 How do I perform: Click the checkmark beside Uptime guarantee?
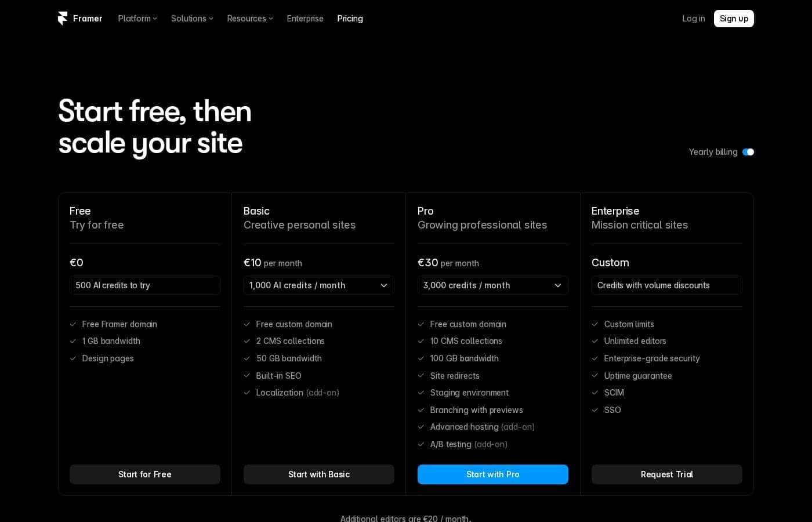point(595,376)
